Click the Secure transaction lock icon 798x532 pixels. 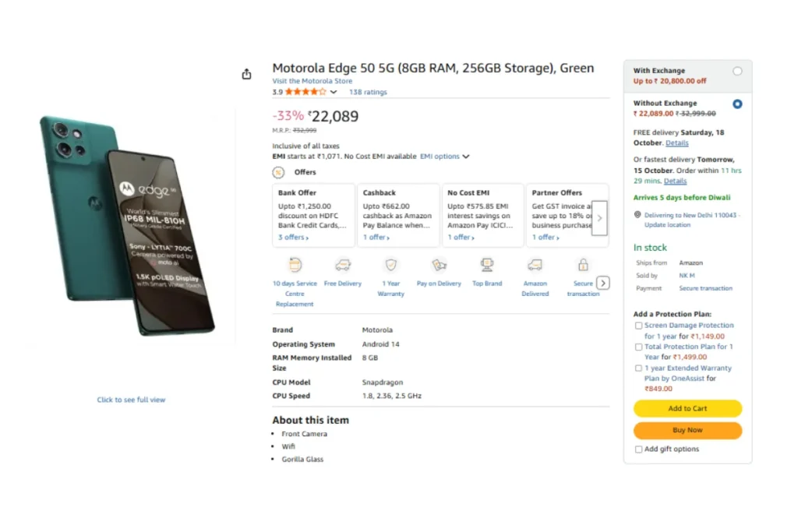click(583, 265)
